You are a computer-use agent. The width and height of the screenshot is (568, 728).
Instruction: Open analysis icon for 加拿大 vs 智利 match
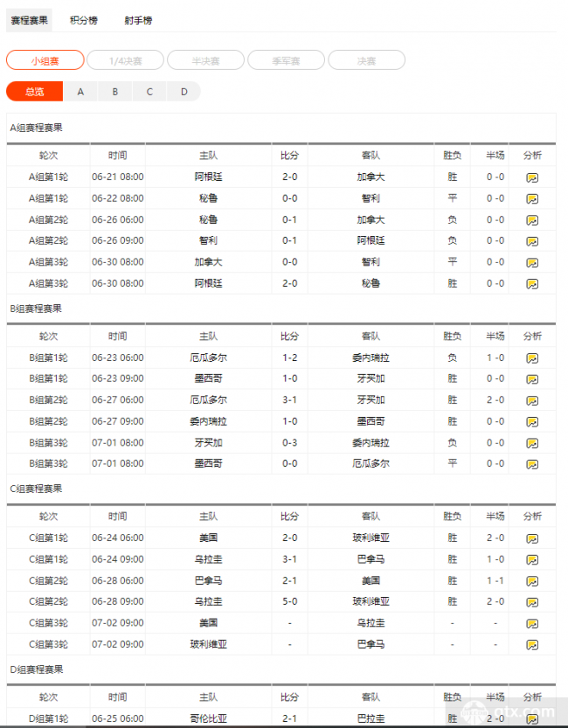point(532,262)
